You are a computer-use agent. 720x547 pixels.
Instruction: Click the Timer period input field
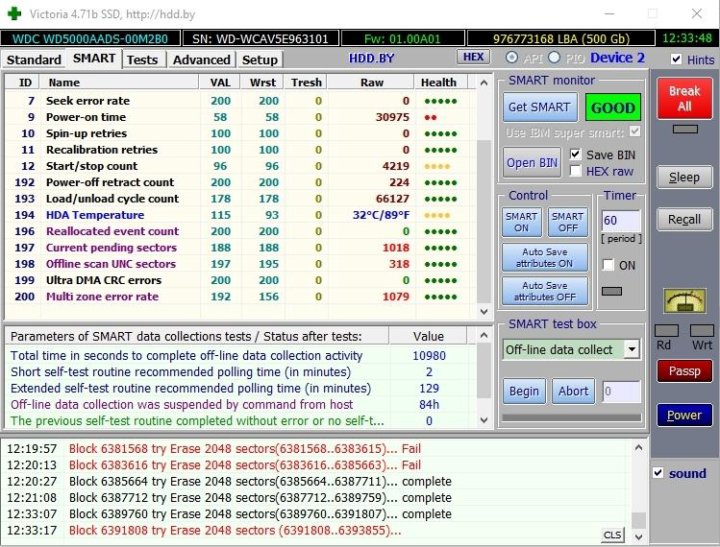tap(620, 219)
